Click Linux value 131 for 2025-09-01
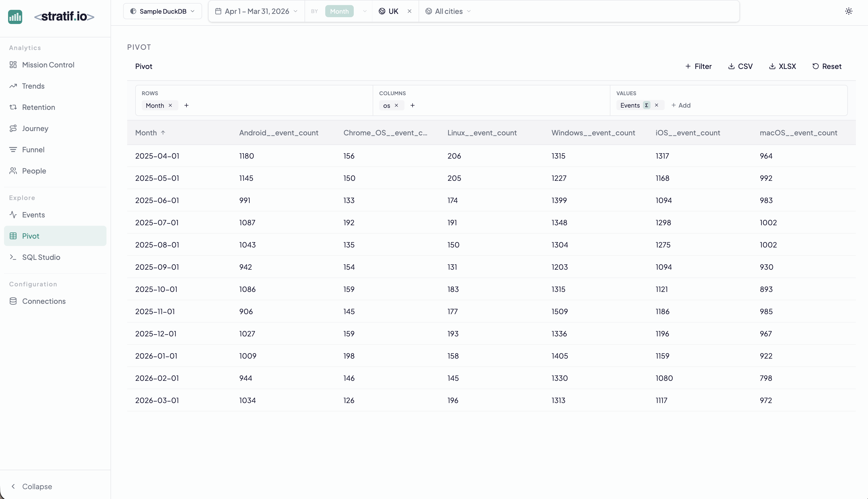The width and height of the screenshot is (868, 499). [452, 267]
